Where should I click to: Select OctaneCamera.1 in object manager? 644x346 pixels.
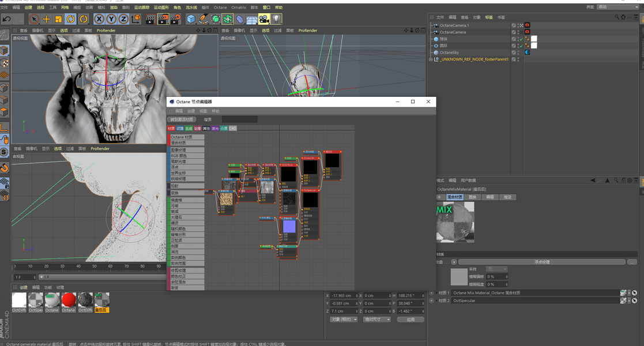click(x=454, y=25)
